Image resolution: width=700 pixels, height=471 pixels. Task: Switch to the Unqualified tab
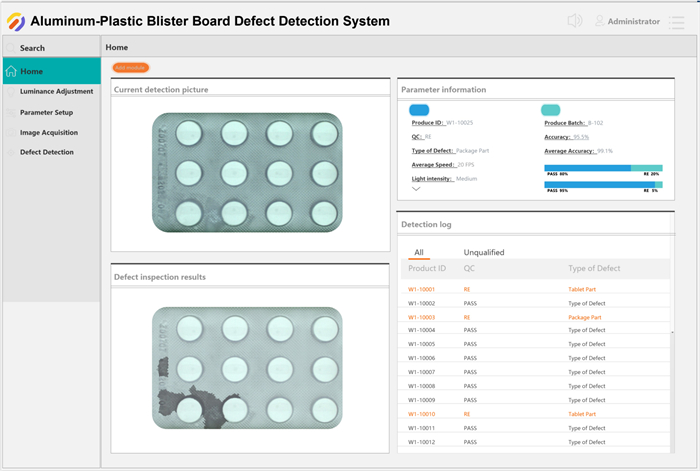coord(484,253)
